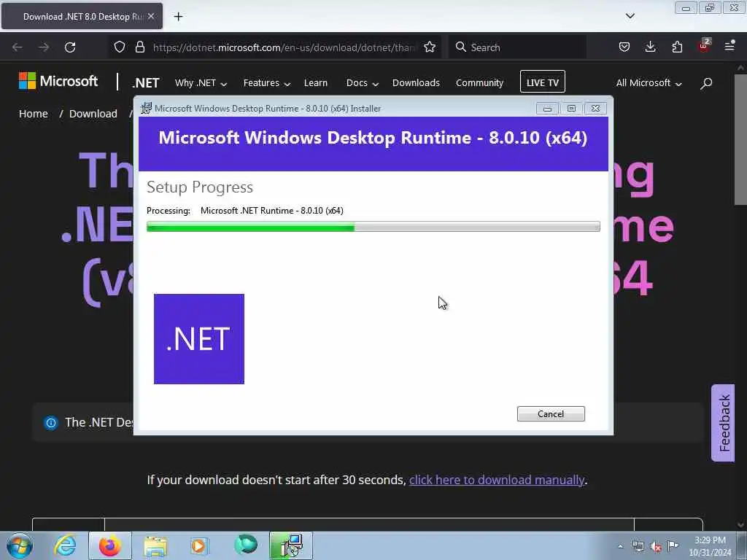
Task: Open Windows Media Player from taskbar
Action: (x=199, y=545)
